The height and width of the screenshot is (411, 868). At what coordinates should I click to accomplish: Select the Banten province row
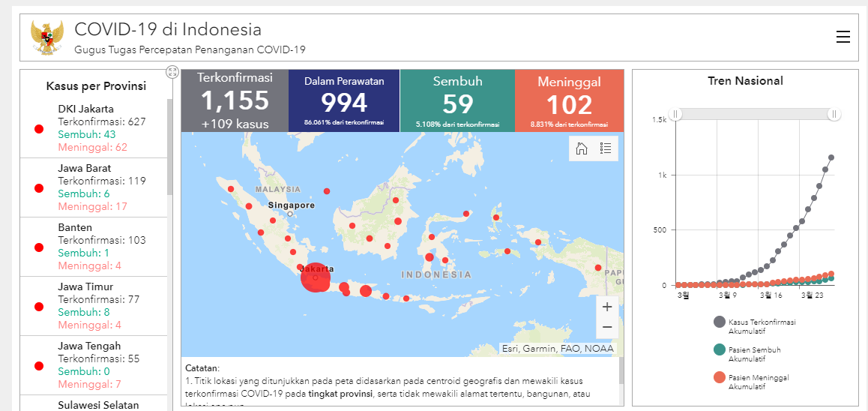[x=94, y=247]
